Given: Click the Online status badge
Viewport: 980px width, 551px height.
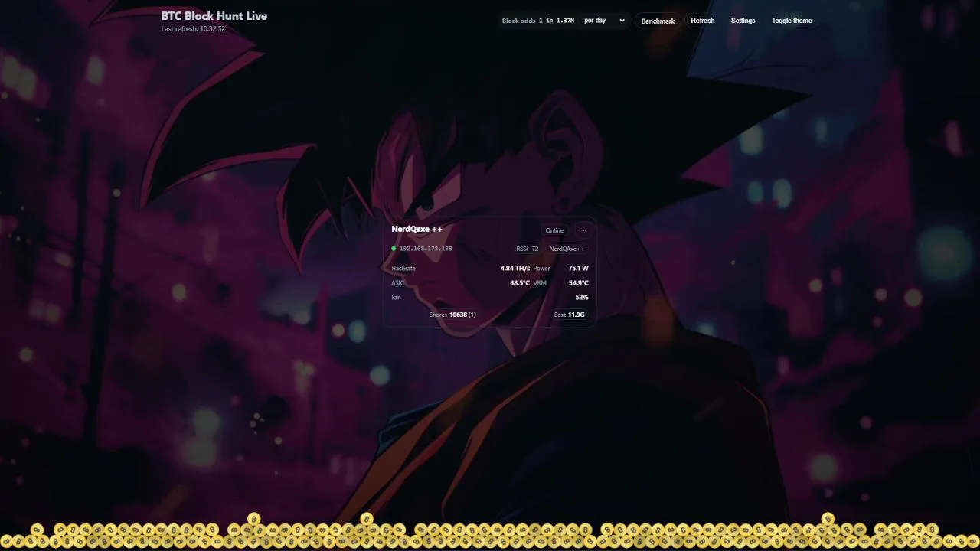Looking at the screenshot, I should pyautogui.click(x=554, y=230).
